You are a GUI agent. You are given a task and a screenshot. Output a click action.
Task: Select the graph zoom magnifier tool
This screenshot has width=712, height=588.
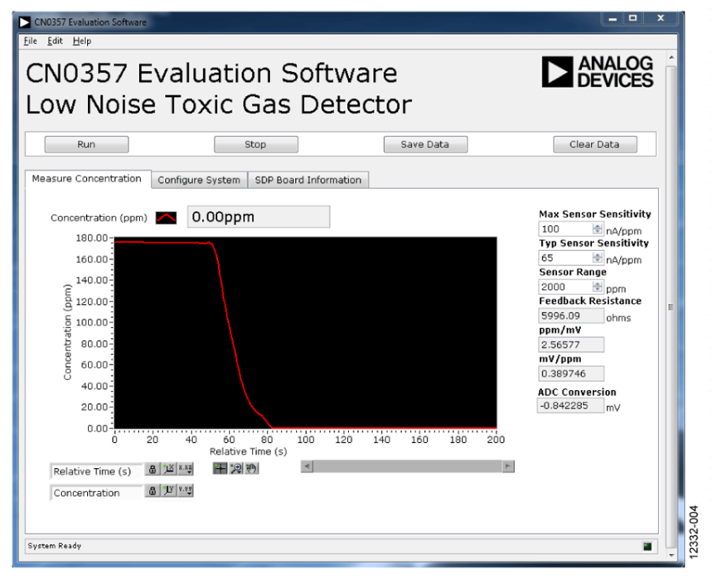coord(236,468)
